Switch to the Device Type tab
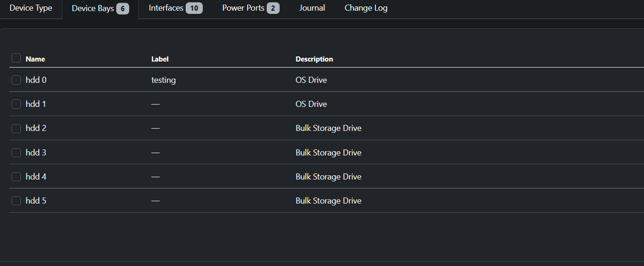 (x=31, y=8)
